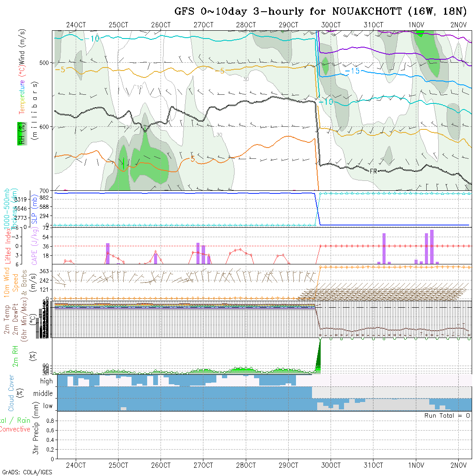This screenshot has height=476, width=476.
Task: Select the "FR" freezing level line label
Action: coord(373,171)
